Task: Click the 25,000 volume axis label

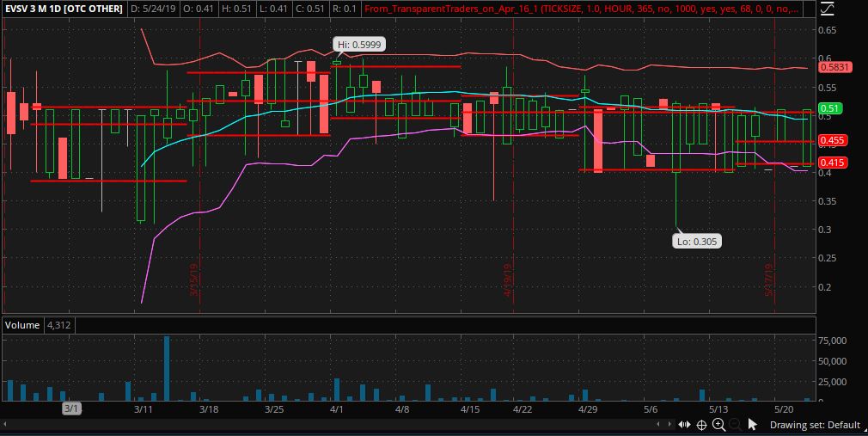Action: tap(832, 382)
